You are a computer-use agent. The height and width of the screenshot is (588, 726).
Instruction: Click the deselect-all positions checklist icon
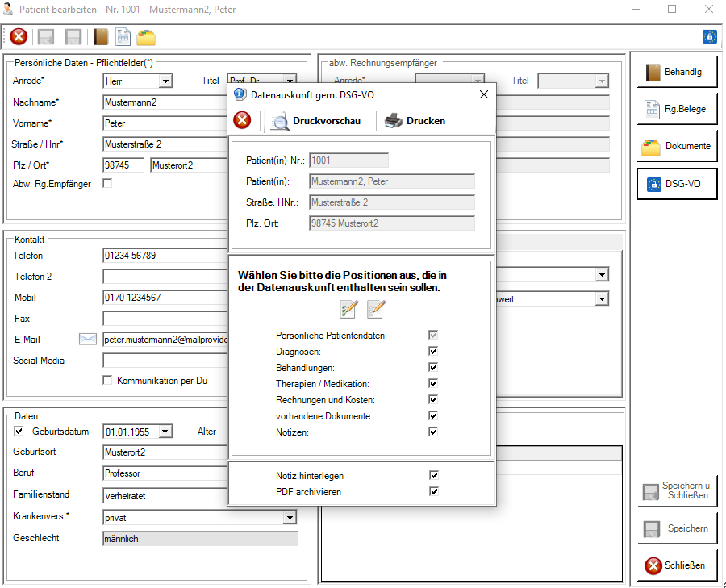376,309
